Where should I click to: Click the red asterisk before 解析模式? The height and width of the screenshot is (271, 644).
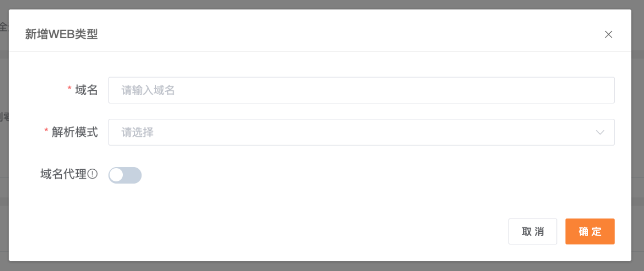46,131
